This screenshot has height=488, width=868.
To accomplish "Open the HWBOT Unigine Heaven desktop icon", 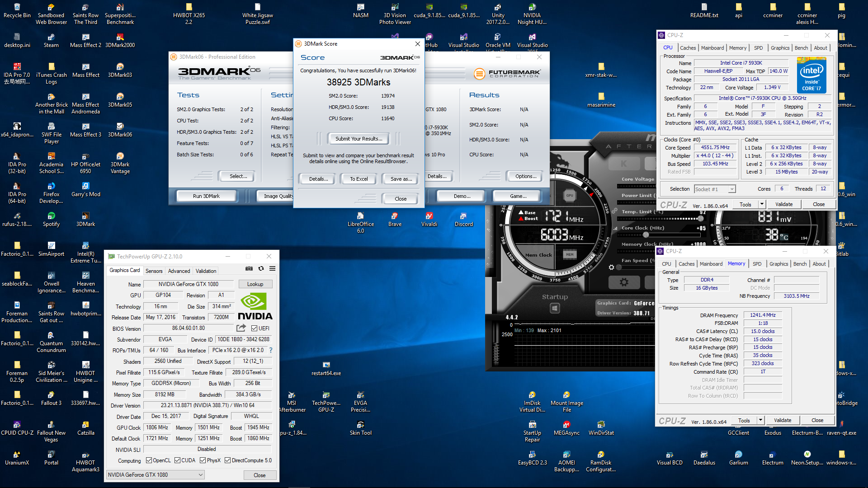I will click(x=85, y=372).
